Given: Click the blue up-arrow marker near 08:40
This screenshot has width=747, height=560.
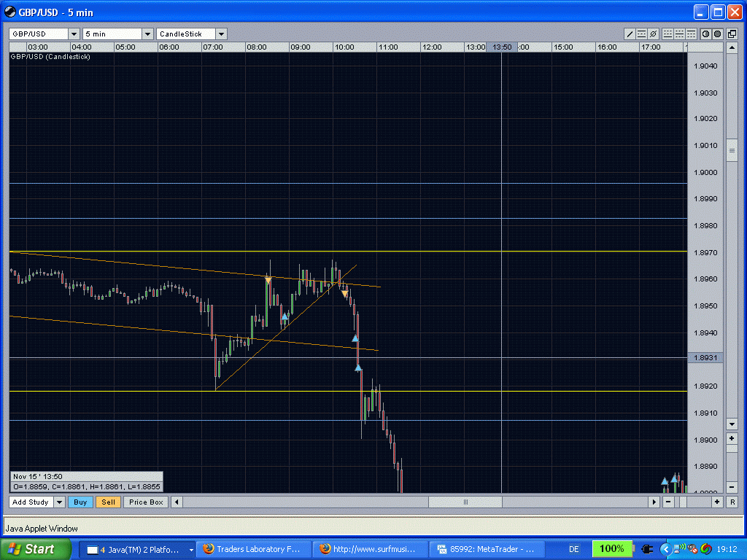Looking at the screenshot, I should click(x=285, y=316).
